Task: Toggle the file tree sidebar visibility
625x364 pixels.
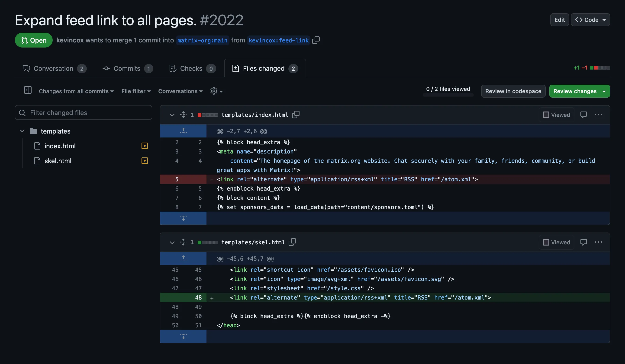Action: 28,90
